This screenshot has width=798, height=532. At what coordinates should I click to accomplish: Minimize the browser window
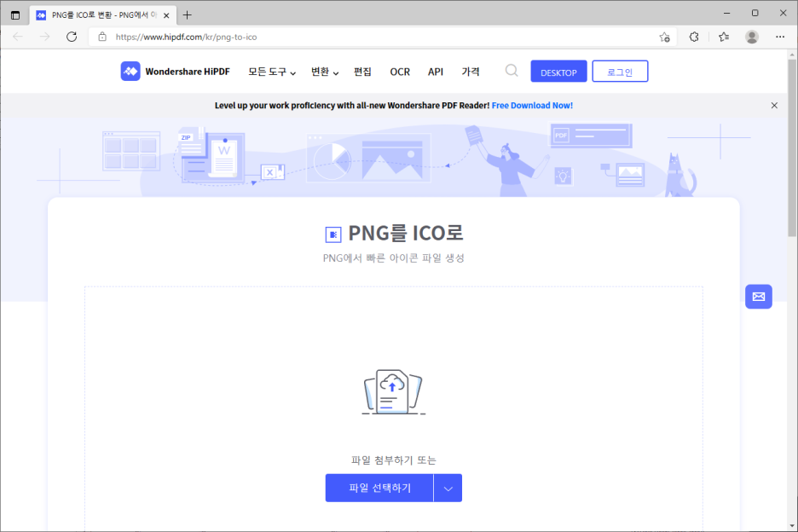(726, 14)
